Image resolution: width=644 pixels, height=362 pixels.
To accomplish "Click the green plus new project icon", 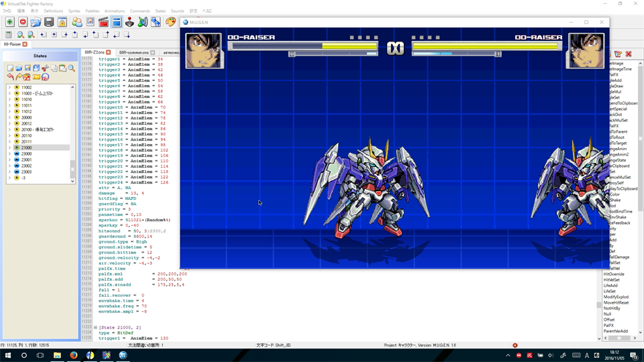I will [10, 22].
